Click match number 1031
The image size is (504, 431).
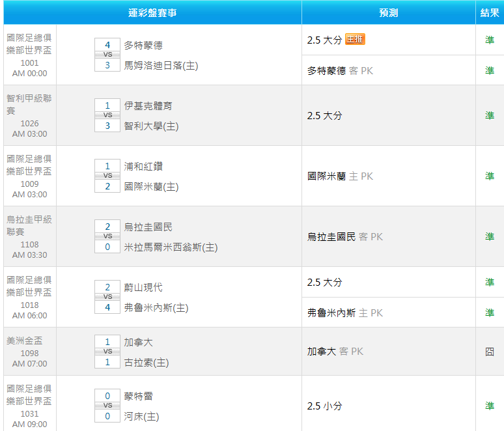29,414
